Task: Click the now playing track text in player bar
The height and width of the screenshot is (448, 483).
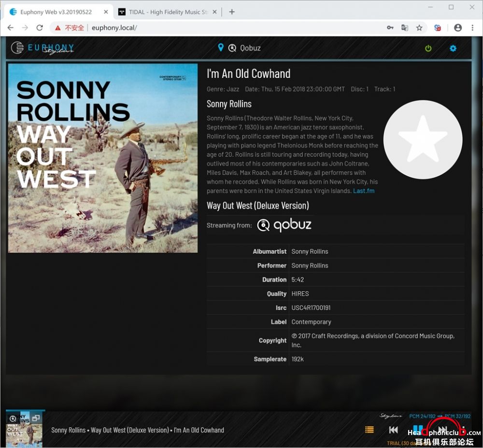Action: click(137, 430)
